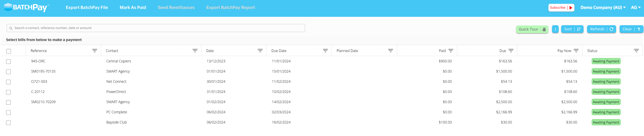
Task: Check the PC Complete bill checkbox
Action: pos(8,113)
